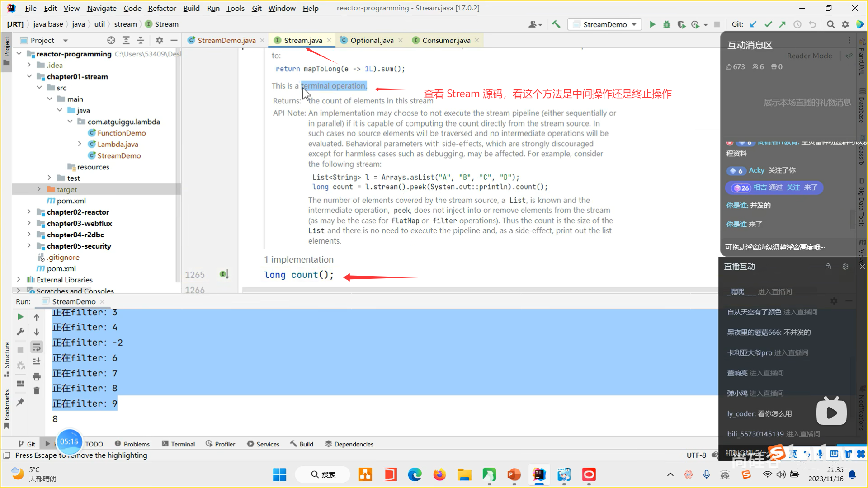Collapse the chapter01-stream folder

click(x=29, y=76)
